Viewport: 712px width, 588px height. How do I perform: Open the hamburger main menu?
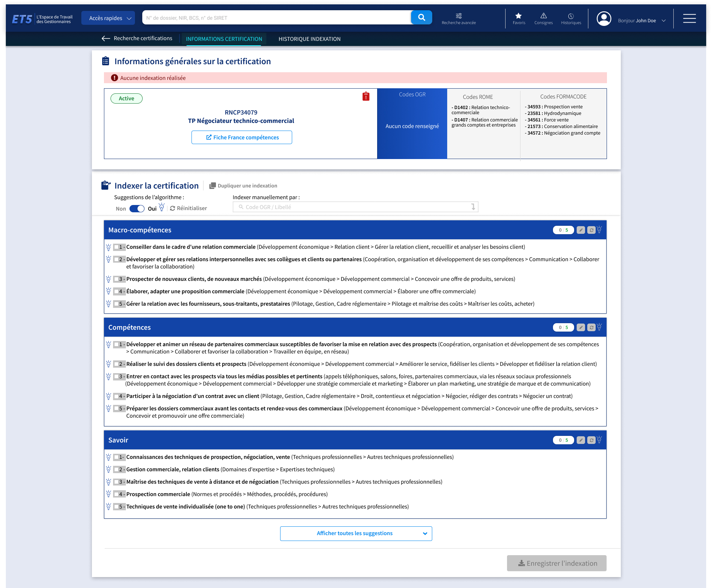689,18
